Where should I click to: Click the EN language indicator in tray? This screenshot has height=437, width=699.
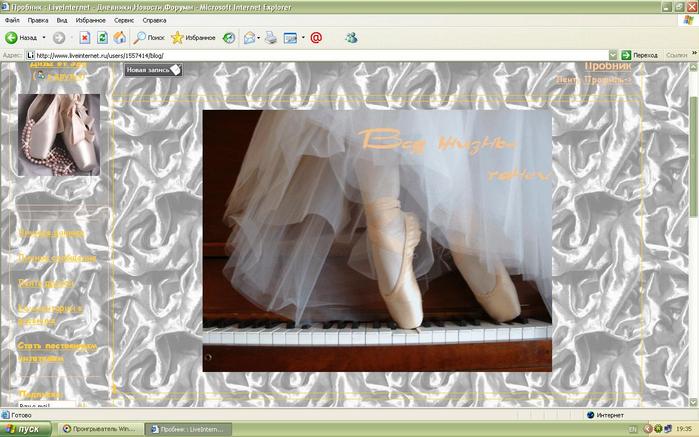633,429
